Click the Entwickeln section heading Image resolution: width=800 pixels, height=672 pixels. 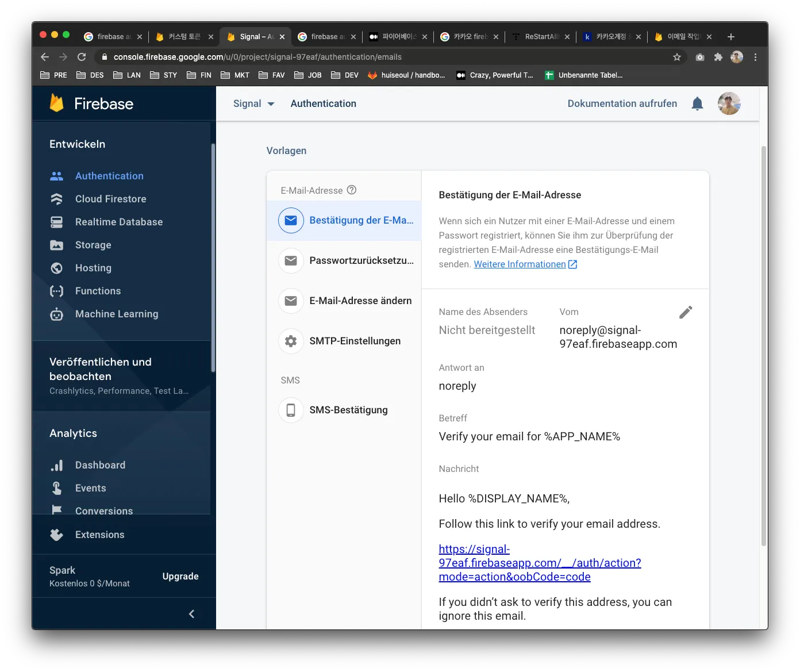[x=78, y=144]
